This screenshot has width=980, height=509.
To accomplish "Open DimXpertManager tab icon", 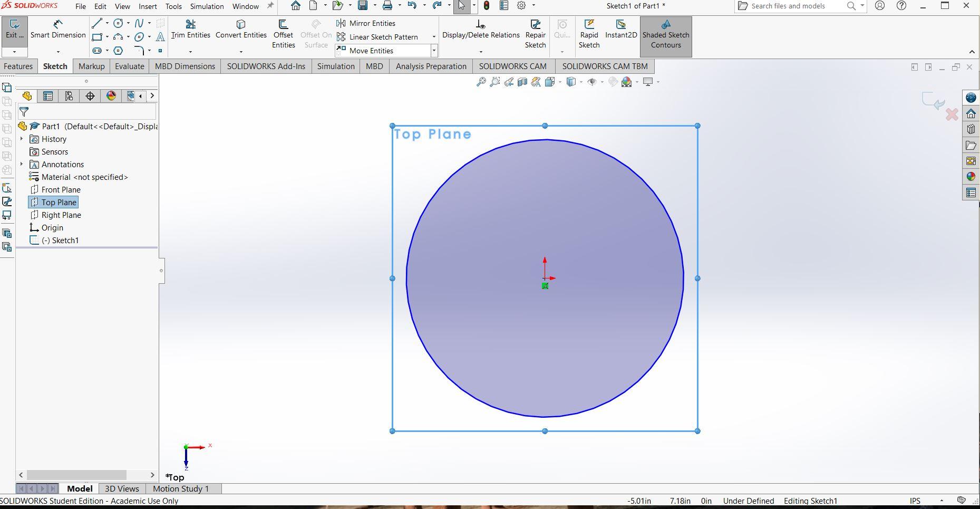I will pos(90,96).
